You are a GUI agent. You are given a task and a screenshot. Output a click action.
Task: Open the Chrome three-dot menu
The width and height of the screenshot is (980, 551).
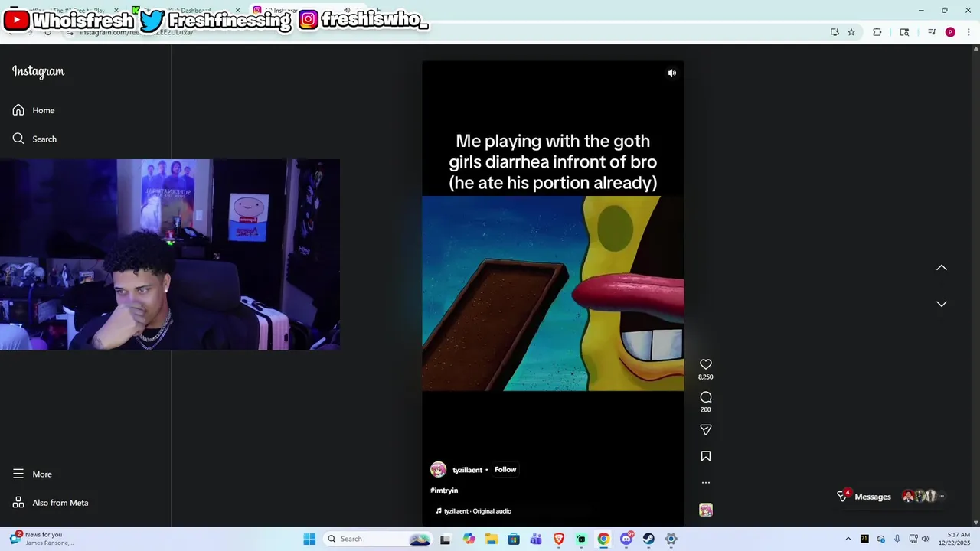coord(969,32)
